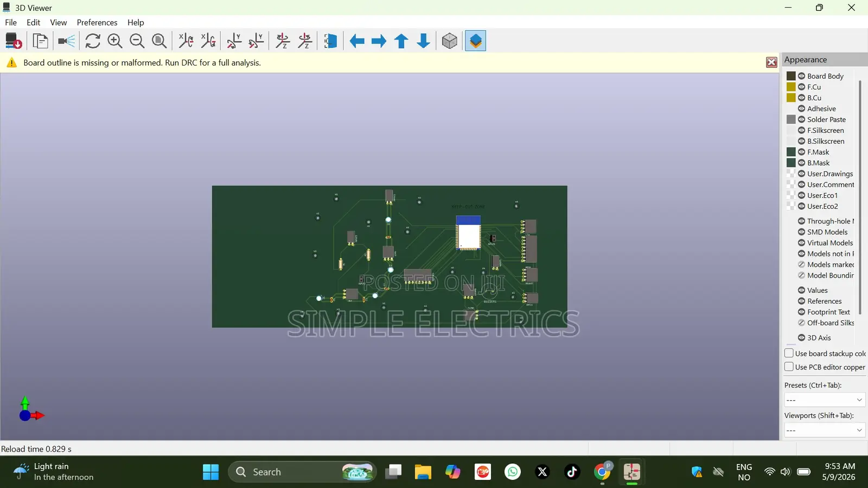Move board right with blue arrow
Screen dimensions: 868x488
(x=379, y=41)
